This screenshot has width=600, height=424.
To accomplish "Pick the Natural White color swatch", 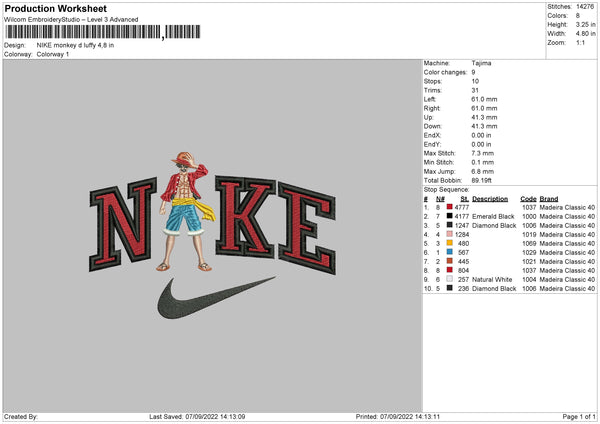I will point(449,279).
